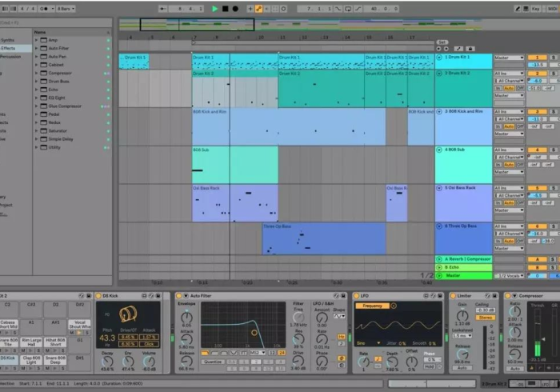Viewport: 560px width, 392px height.
Task: Toggle the LFO device activator icon
Action: pos(357,296)
